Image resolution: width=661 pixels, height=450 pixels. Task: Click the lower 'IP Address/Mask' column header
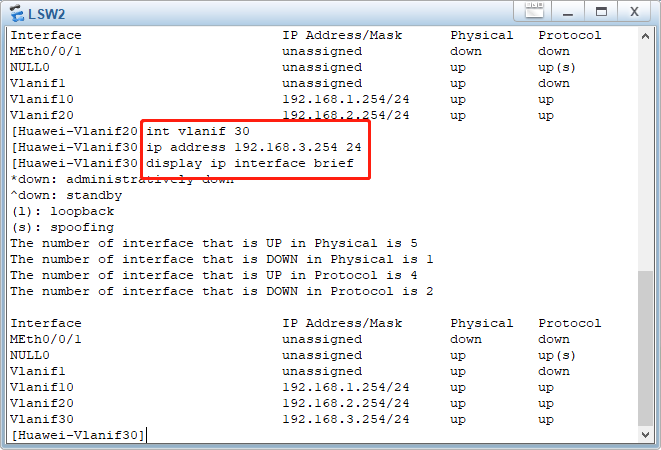click(x=342, y=323)
